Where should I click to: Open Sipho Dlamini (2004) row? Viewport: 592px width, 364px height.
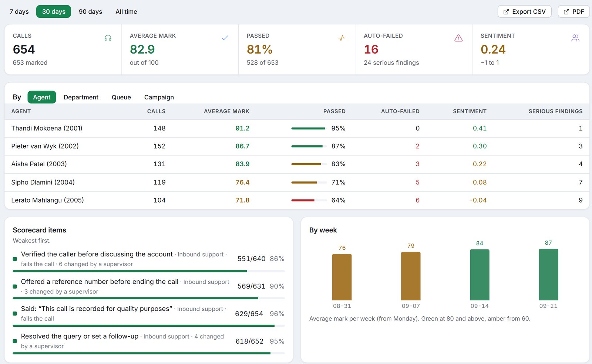click(x=297, y=182)
